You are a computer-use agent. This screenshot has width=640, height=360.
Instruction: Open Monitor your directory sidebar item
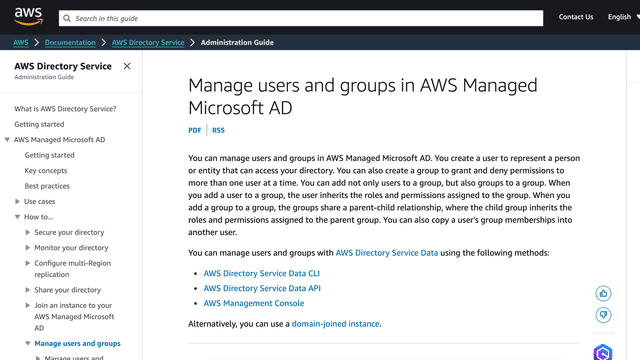tap(71, 248)
